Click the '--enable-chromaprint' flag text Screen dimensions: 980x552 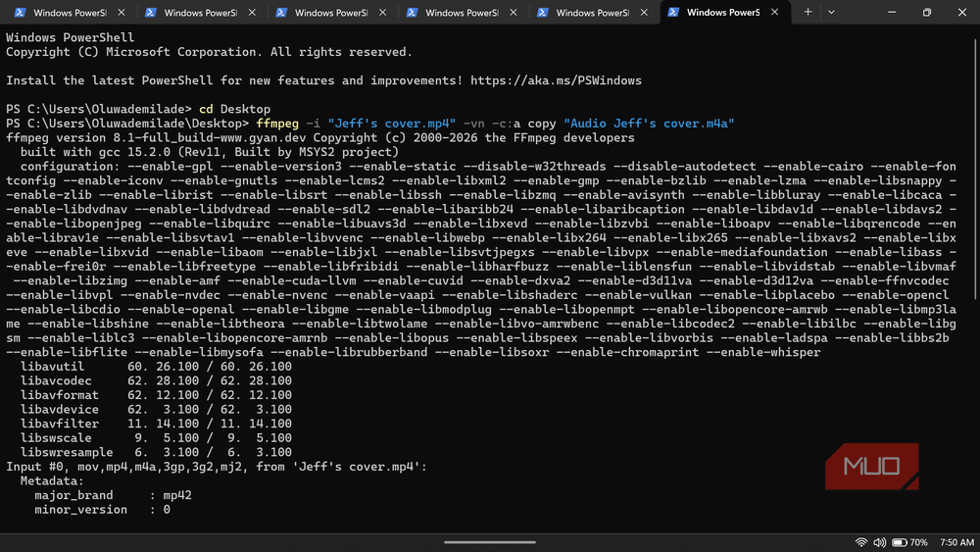tap(627, 352)
